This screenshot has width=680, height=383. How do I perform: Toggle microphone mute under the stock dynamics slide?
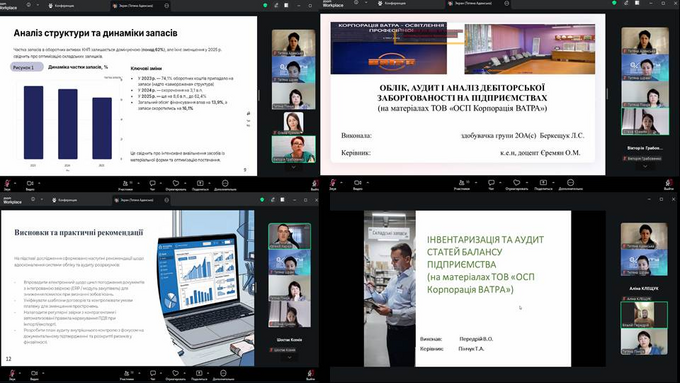pos(8,185)
